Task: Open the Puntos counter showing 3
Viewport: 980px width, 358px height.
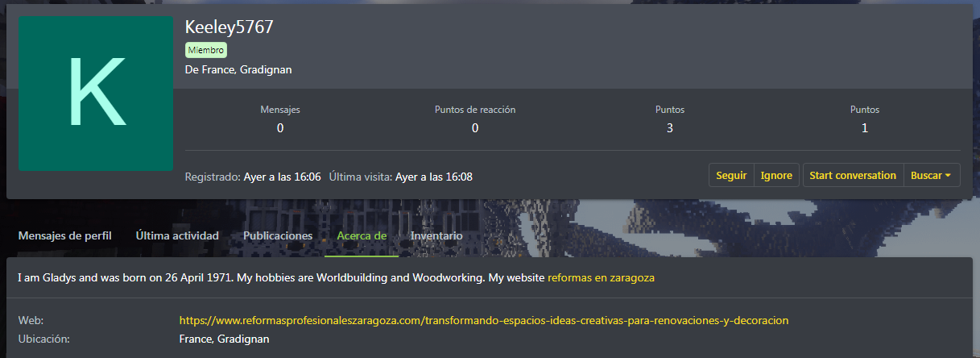Action: [x=670, y=127]
